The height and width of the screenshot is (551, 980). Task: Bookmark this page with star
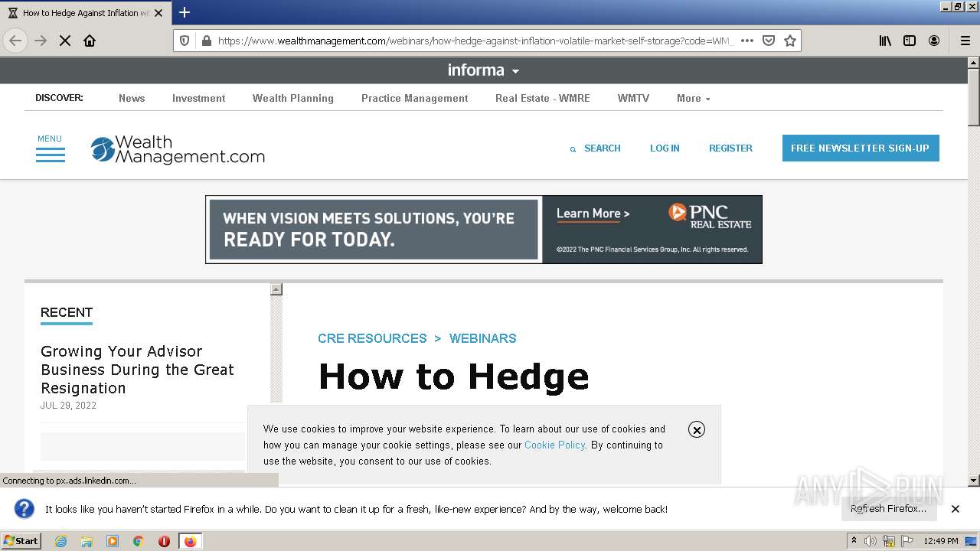pos(790,41)
